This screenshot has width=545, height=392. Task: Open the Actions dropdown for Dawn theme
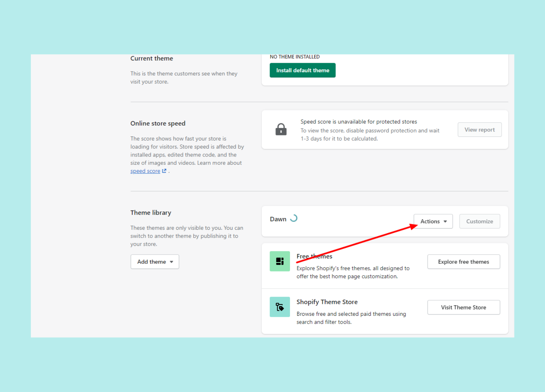pyautogui.click(x=433, y=221)
